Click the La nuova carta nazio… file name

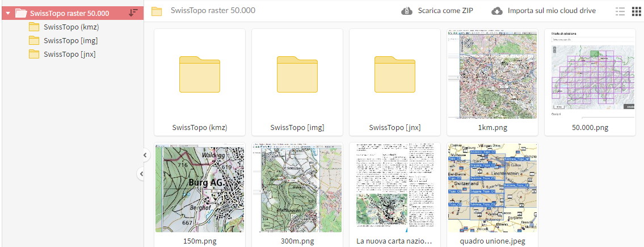[x=394, y=241]
